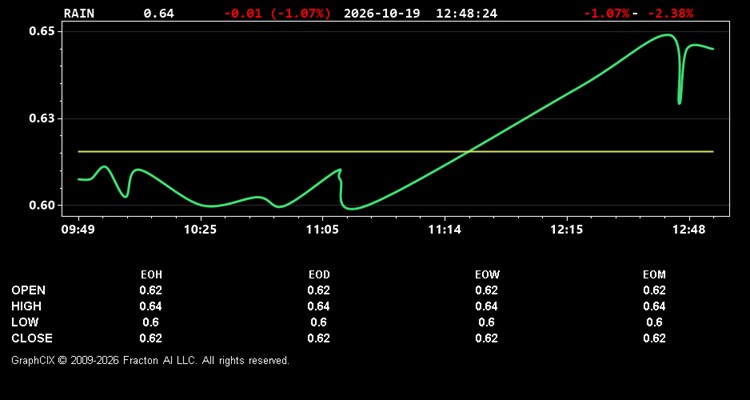Click the HIGH row label
The height and width of the screenshot is (400, 750).
tap(26, 306)
